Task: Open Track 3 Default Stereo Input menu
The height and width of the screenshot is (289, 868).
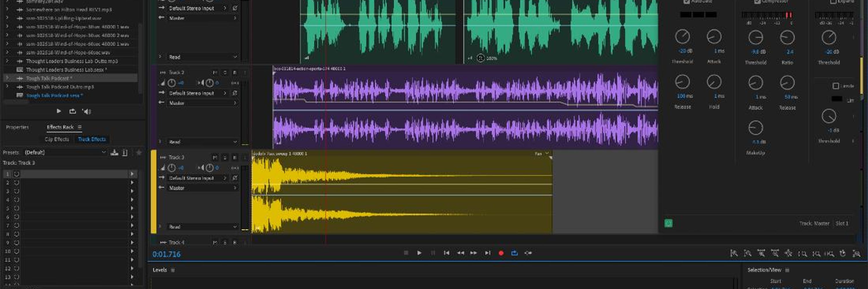Action: [198, 178]
